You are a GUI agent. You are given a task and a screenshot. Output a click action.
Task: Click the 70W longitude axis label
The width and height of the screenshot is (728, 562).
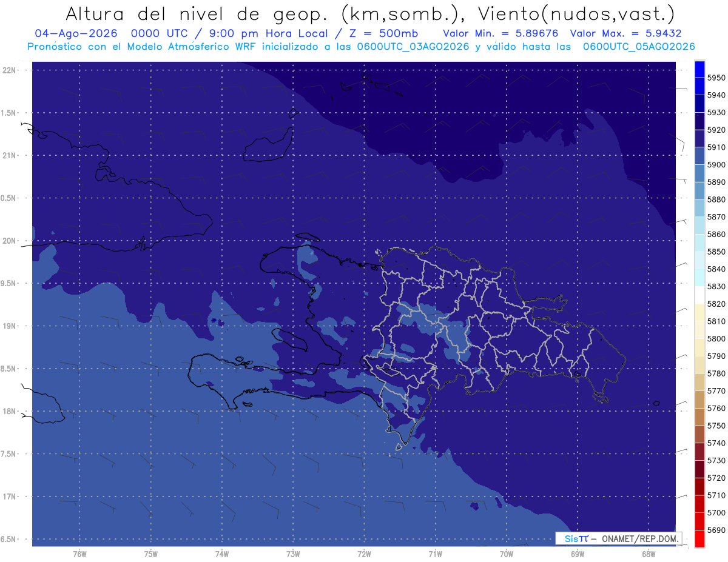507,554
